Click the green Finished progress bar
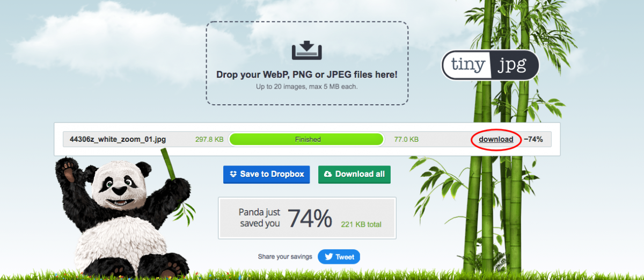 306,139
